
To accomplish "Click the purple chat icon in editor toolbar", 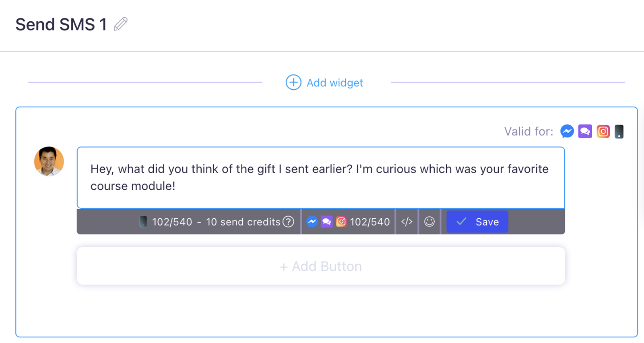I will tap(326, 222).
